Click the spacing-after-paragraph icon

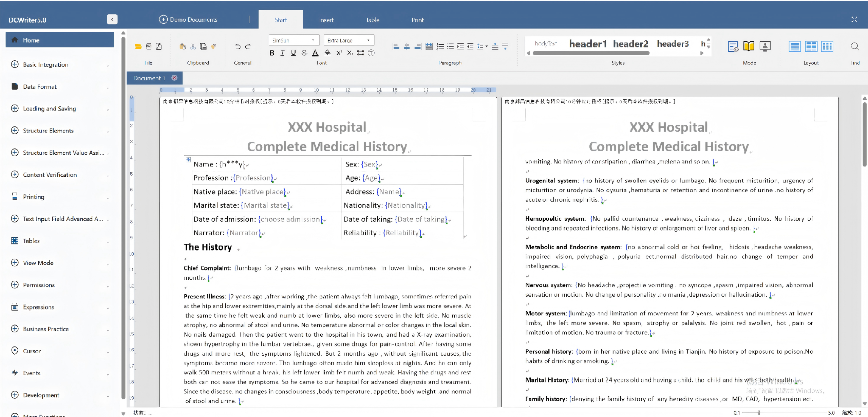pos(505,46)
